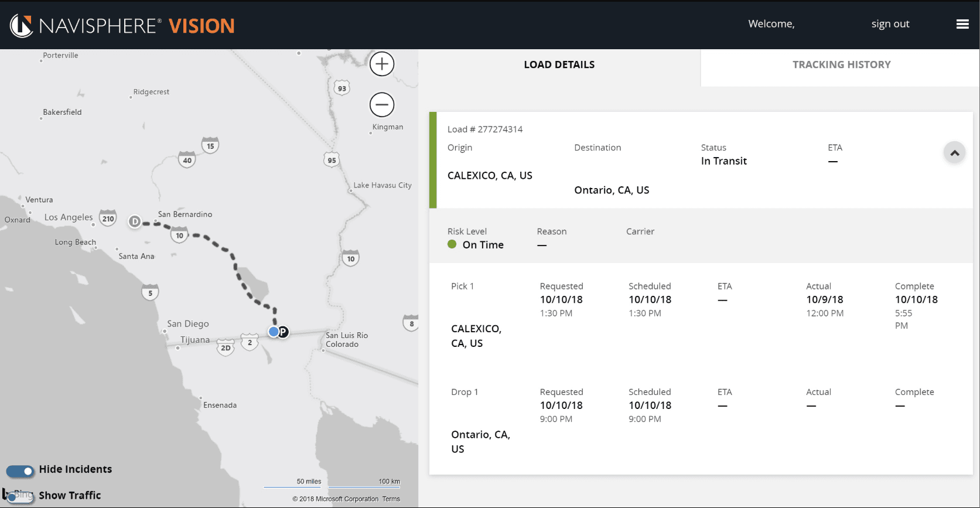The image size is (980, 508).
Task: Click the Bing logo on map
Action: [18, 495]
